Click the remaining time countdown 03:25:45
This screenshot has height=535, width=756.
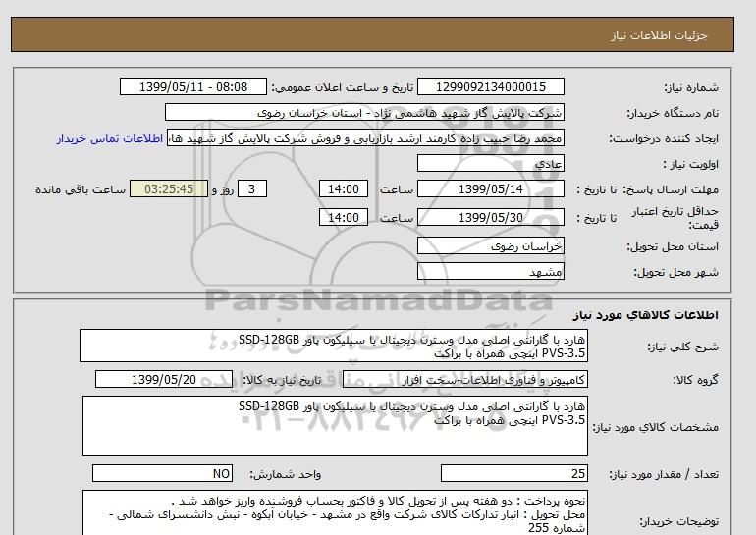click(168, 189)
